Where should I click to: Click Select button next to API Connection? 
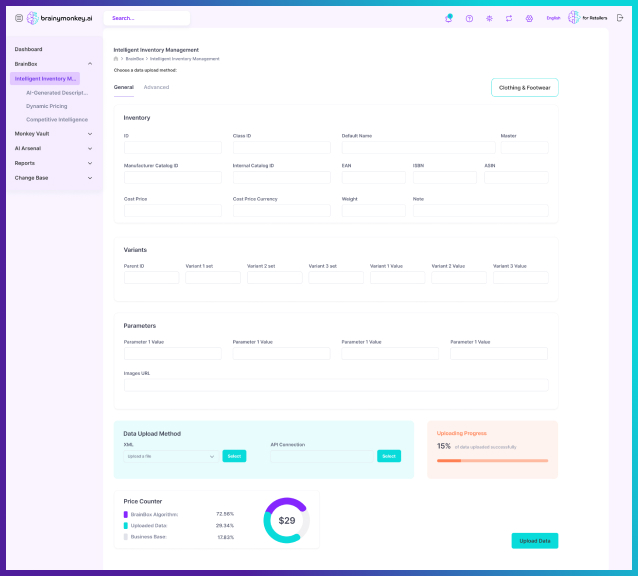(389, 456)
